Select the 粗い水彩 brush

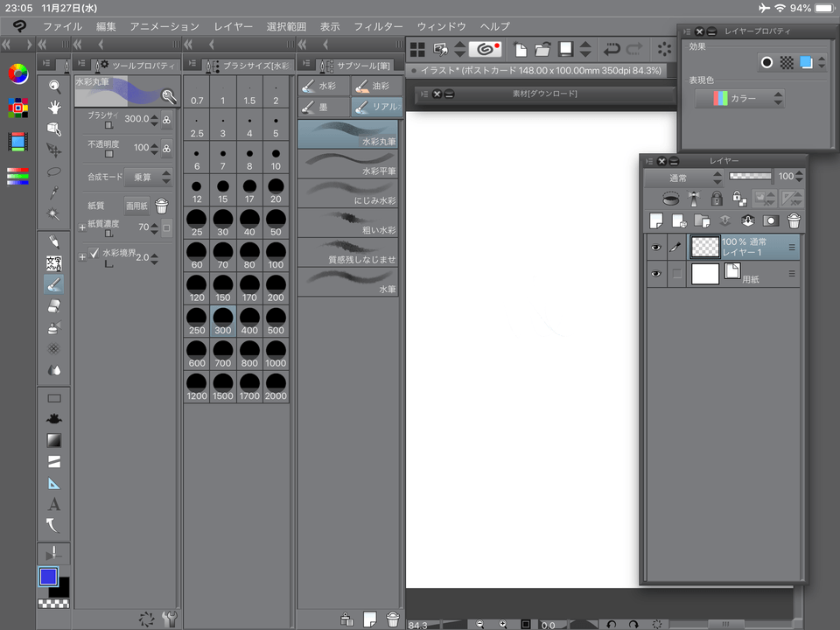click(348, 223)
